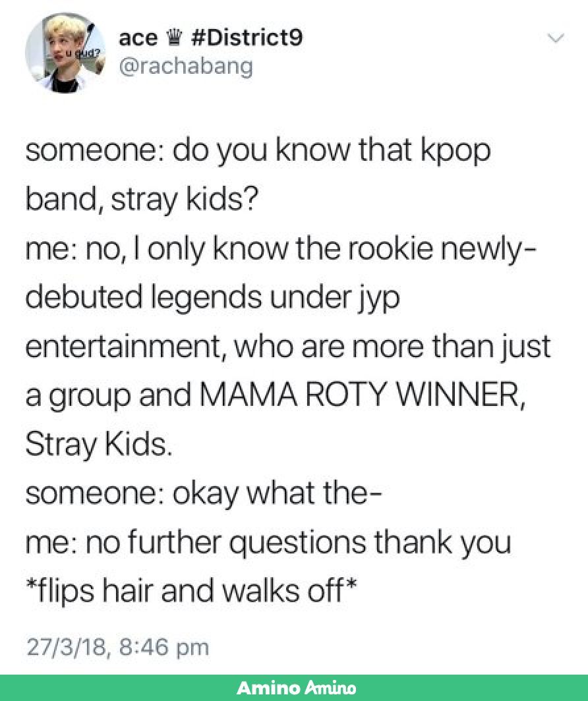This screenshot has height=701, width=588.
Task: Click the crown emoji beside ace
Action: (173, 37)
